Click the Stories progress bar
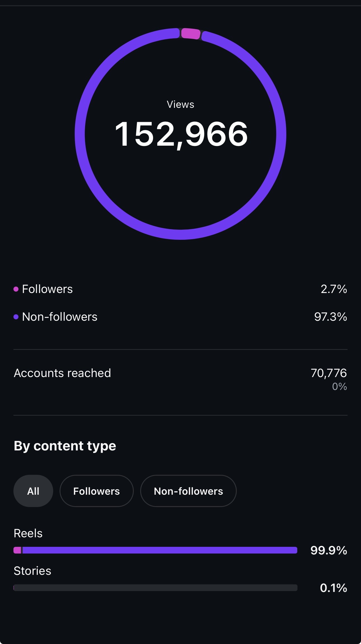Screen dimensions: 361x644 [155, 587]
